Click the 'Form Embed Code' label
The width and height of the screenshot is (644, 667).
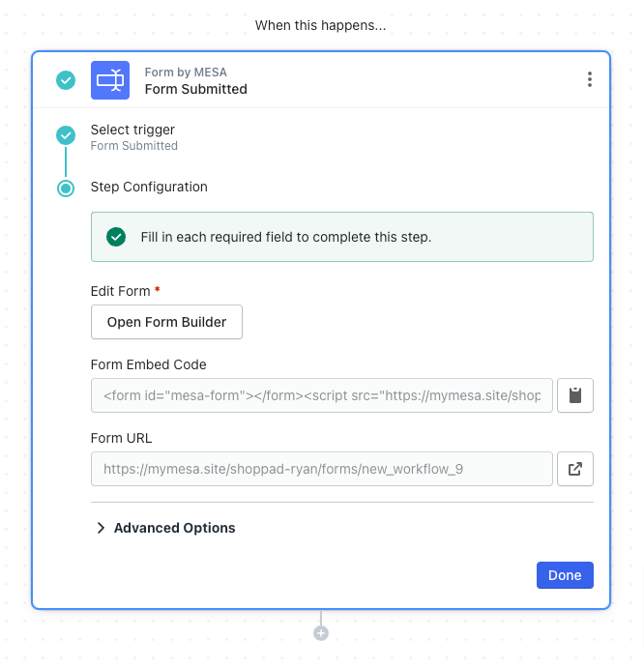tap(149, 364)
